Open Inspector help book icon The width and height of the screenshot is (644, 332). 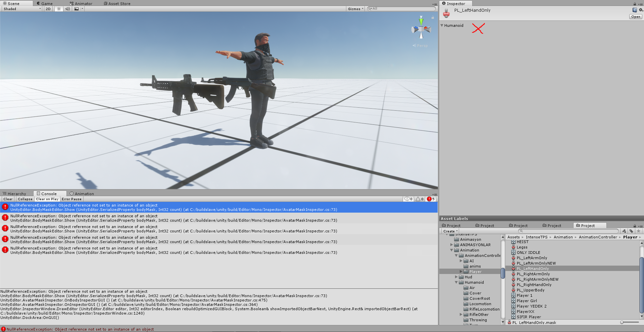[635, 10]
